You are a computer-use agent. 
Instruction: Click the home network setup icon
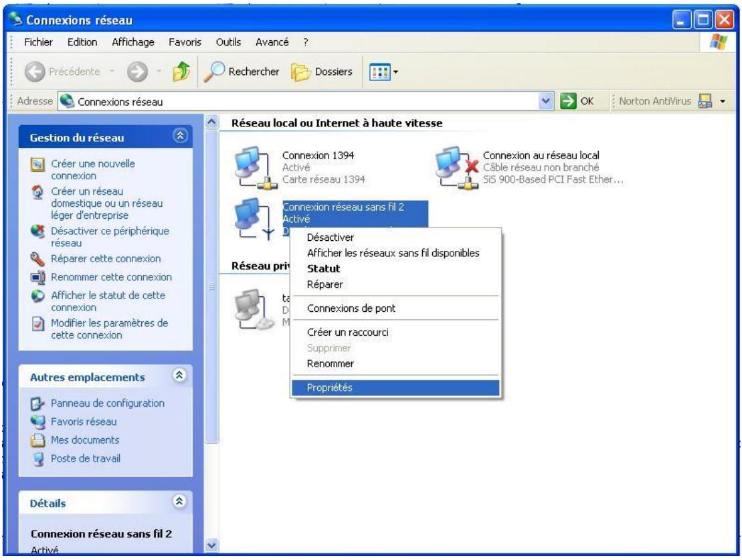[37, 192]
